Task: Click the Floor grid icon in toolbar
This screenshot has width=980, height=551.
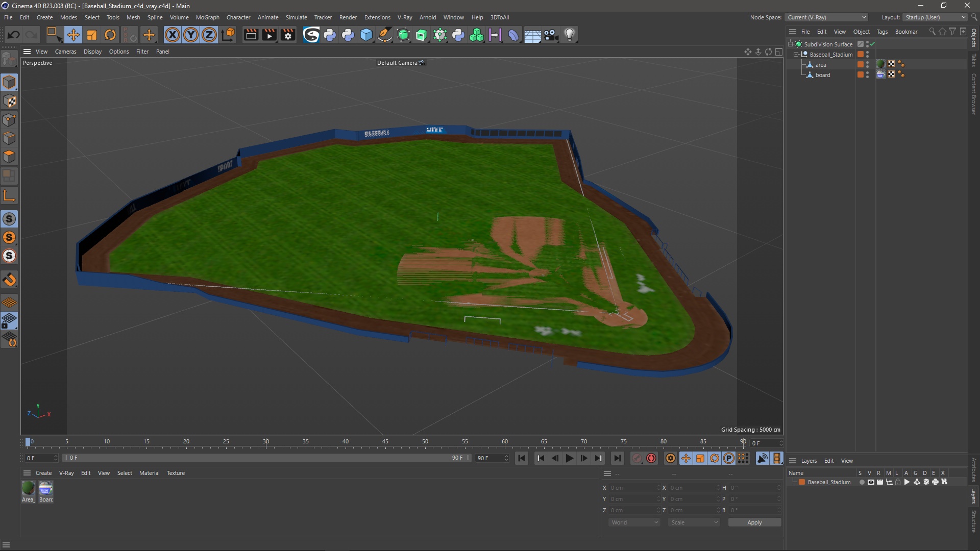Action: click(x=532, y=35)
